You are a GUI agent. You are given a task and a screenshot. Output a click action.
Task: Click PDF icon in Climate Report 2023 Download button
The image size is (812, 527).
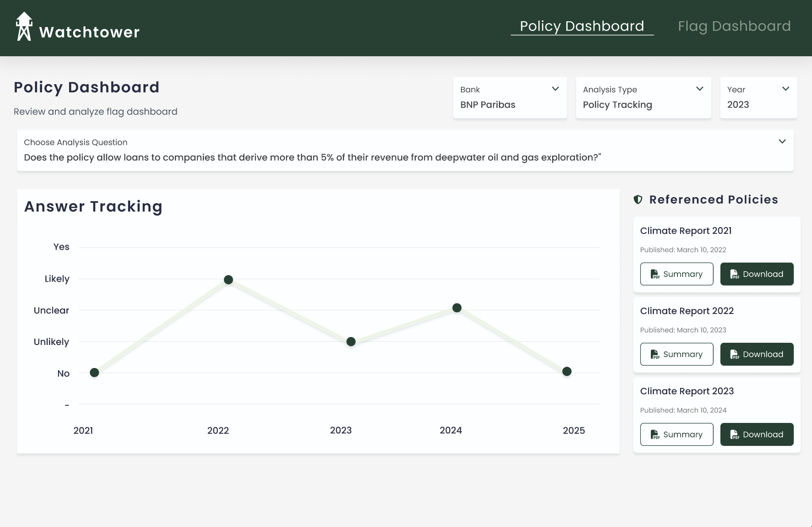point(735,434)
